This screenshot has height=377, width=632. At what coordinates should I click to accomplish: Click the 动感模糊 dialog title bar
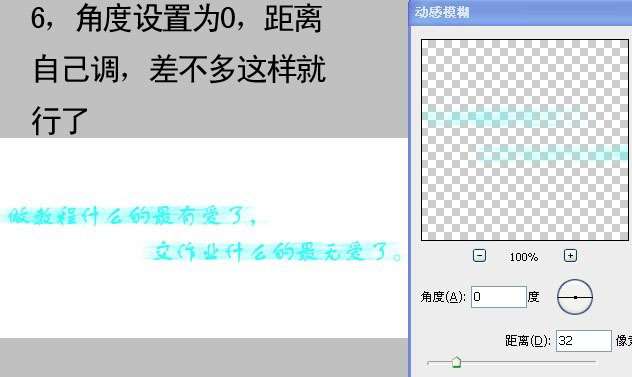521,12
